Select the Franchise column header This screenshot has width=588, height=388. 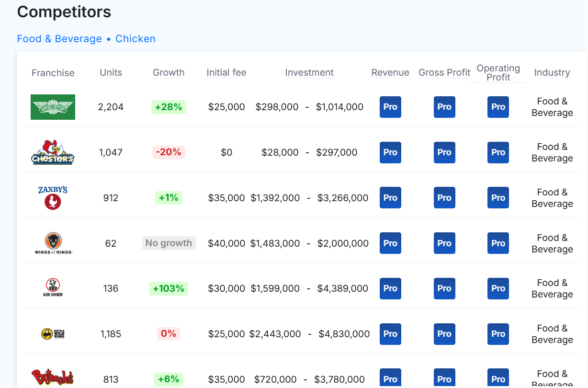click(53, 73)
